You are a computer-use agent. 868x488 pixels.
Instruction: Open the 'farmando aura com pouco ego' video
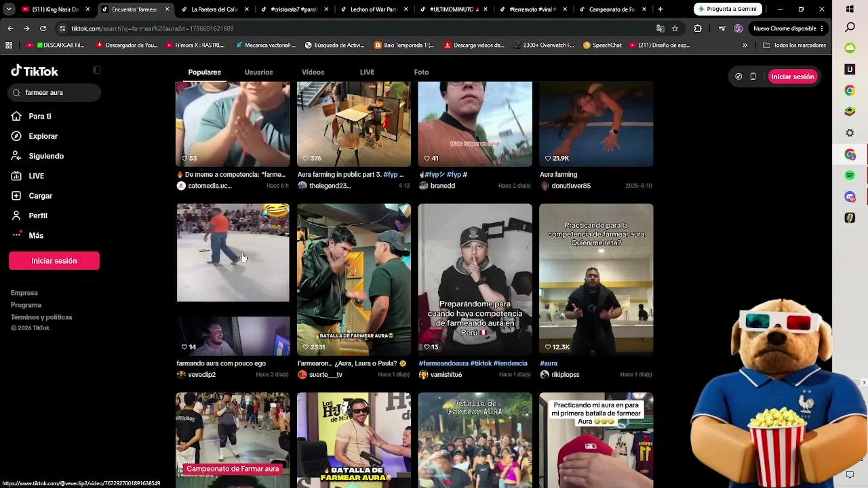[x=233, y=279]
